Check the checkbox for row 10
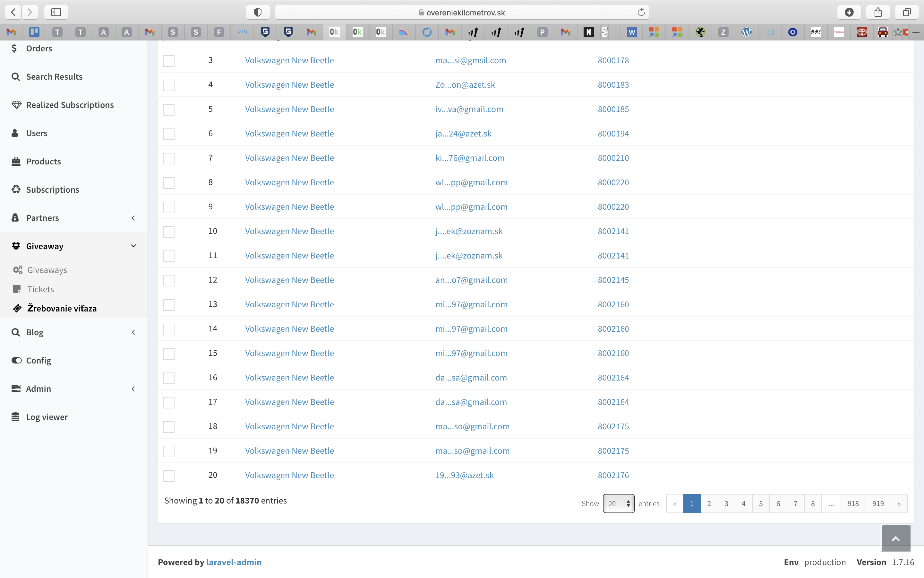 169,232
